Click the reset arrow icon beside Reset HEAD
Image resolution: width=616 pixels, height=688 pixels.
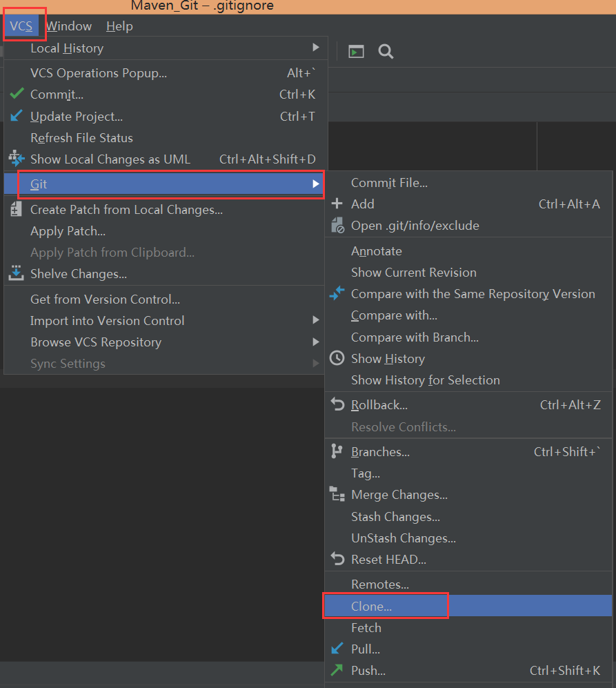click(337, 558)
